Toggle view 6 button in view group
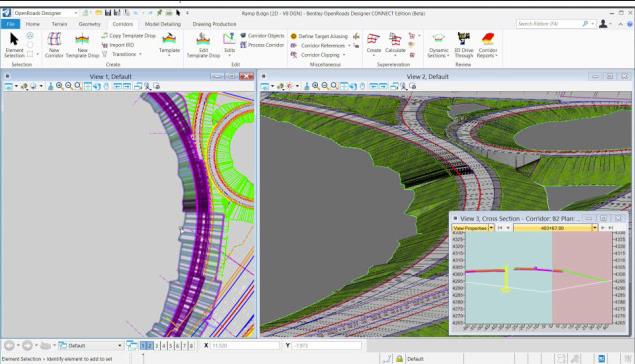 click(x=177, y=346)
